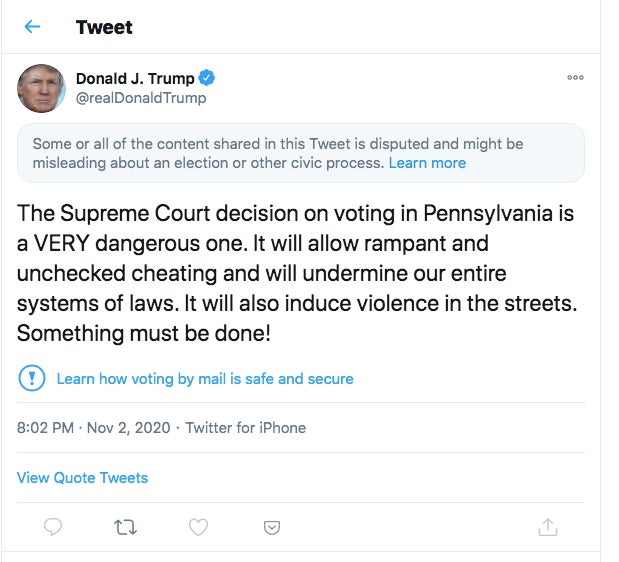The width and height of the screenshot is (619, 562).
Task: Reply to the tweet via speech bubble
Action: tap(54, 526)
